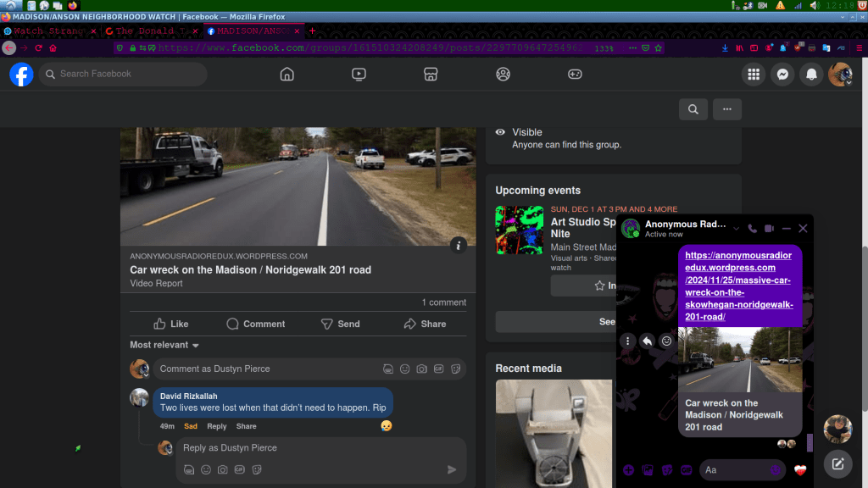Expand the Most relevant comment sorting

[x=164, y=345]
